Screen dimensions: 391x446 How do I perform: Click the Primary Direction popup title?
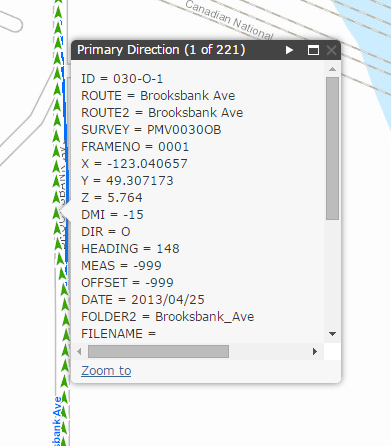point(161,50)
